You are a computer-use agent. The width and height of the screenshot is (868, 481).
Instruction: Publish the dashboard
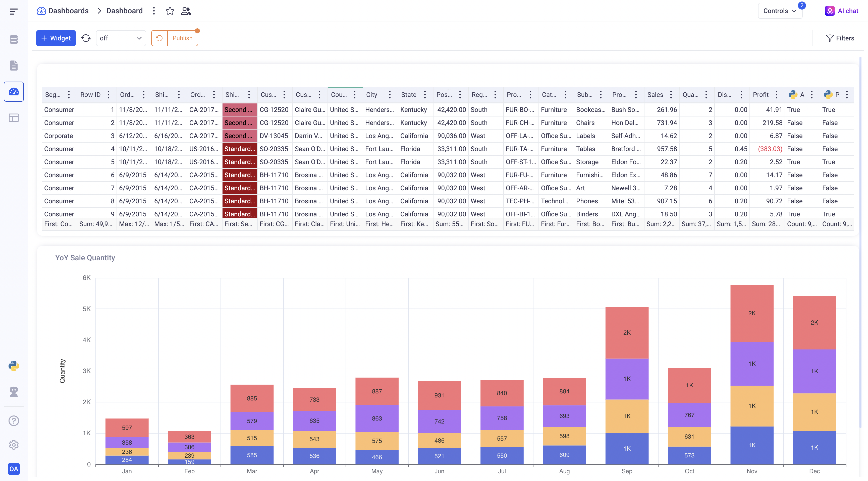click(182, 38)
